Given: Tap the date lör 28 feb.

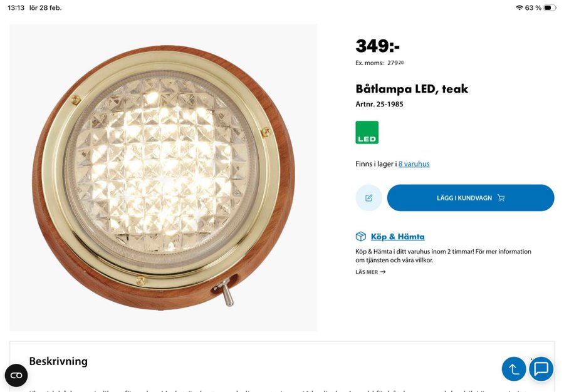Looking at the screenshot, I should [x=46, y=8].
